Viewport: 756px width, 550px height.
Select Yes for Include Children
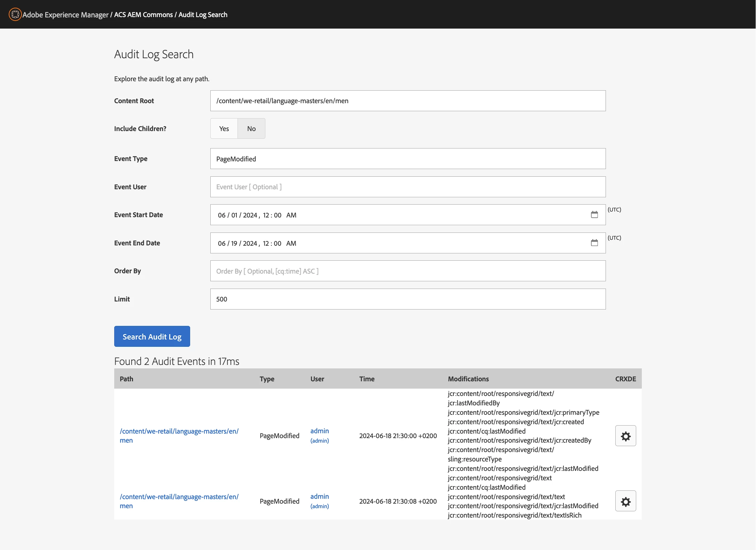coord(224,129)
